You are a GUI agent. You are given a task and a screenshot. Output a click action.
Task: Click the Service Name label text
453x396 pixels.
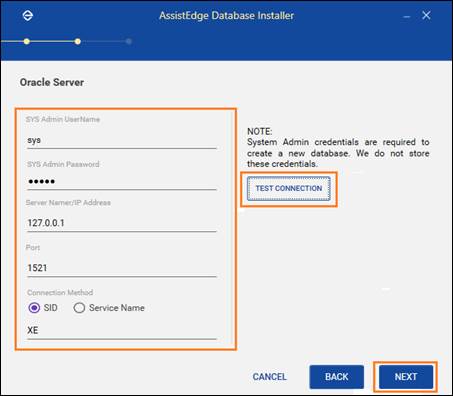pos(117,308)
